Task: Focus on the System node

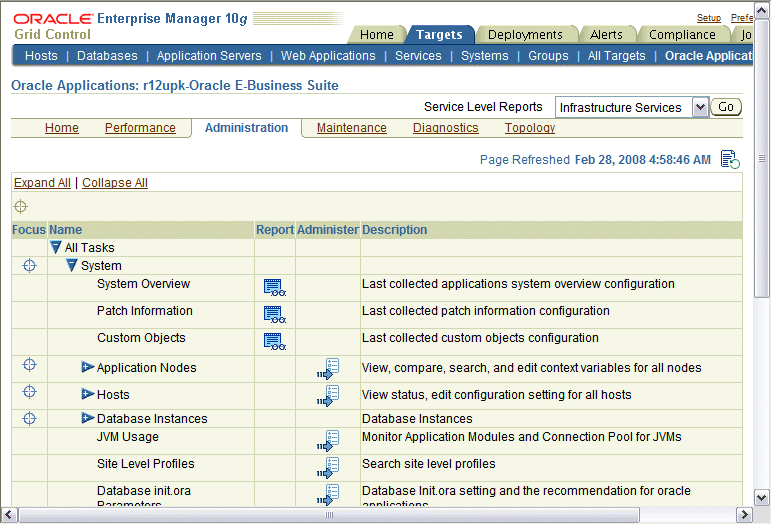Action: coord(30,265)
